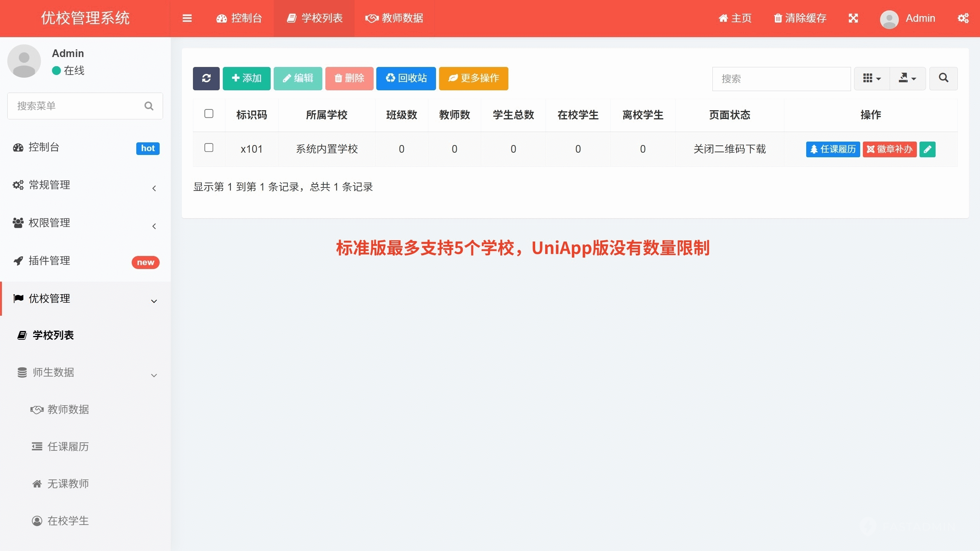Switch to the 学校列表 top tab
This screenshot has width=980, height=551.
(x=314, y=18)
